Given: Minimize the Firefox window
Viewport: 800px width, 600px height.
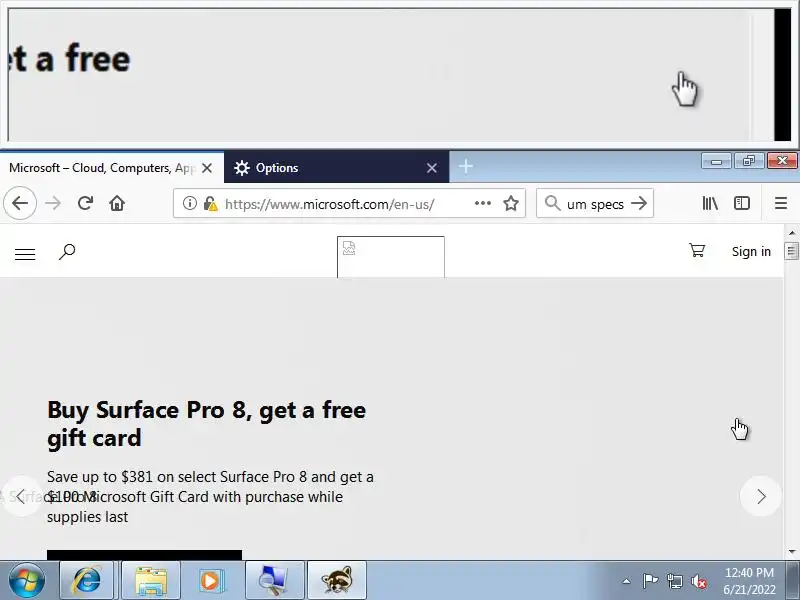Looking at the screenshot, I should coord(716,161).
